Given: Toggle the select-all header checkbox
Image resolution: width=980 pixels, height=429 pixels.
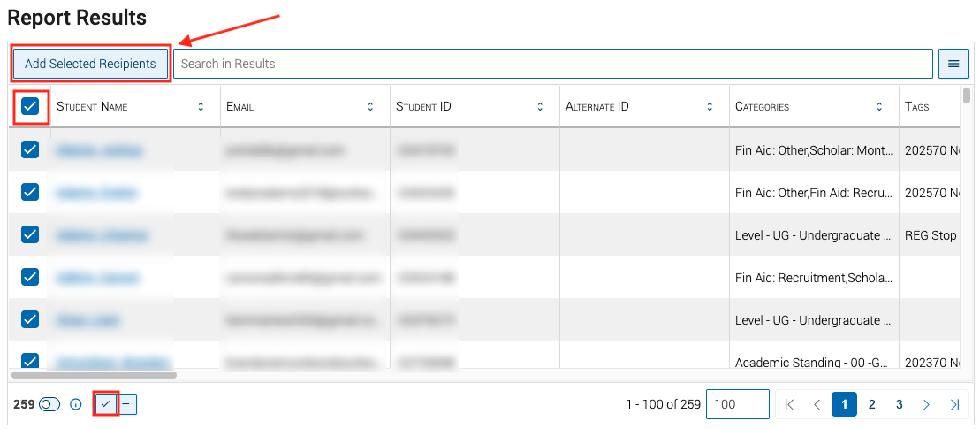Looking at the screenshot, I should [30, 106].
